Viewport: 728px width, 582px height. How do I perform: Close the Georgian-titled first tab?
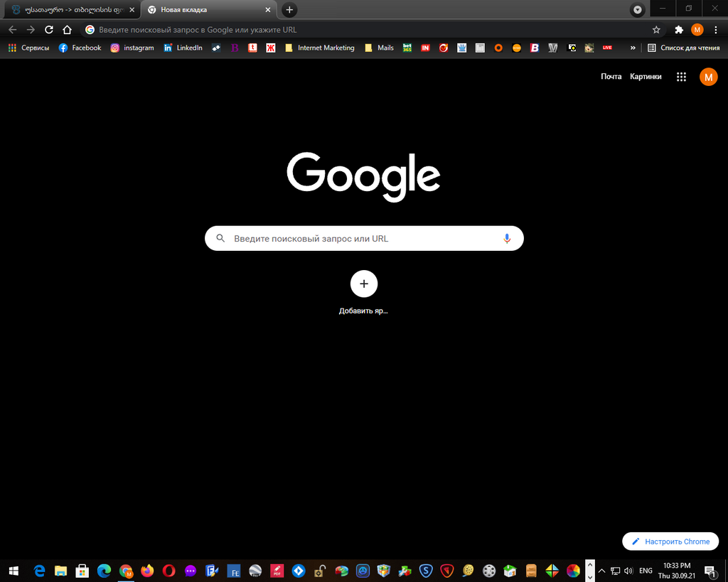coord(132,10)
